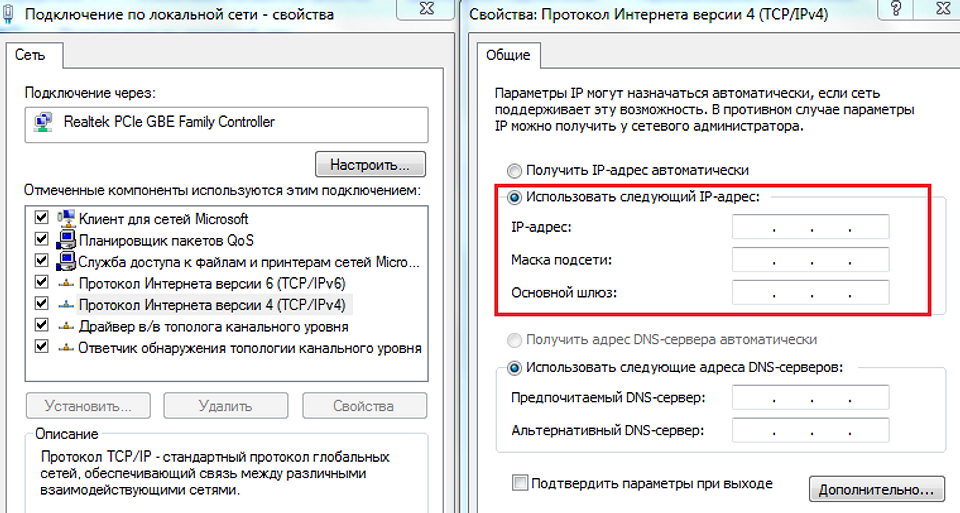Click the Служба доступа к файлам icon
960x513 pixels.
click(66, 261)
